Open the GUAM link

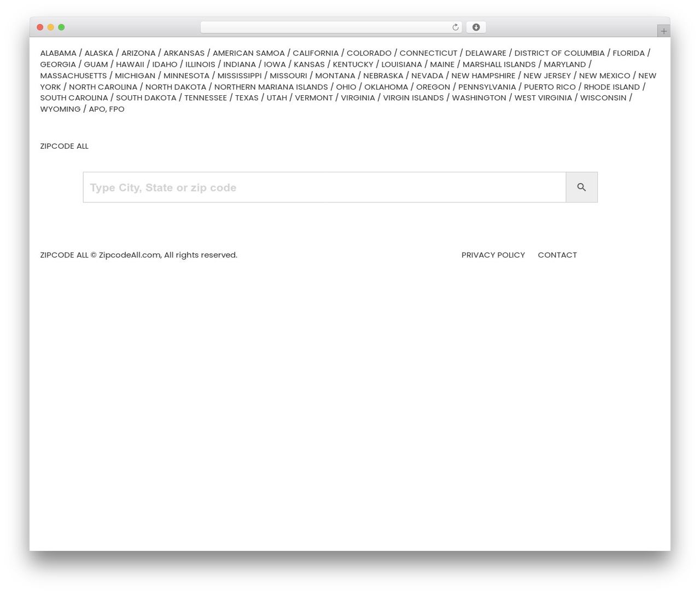[96, 65]
